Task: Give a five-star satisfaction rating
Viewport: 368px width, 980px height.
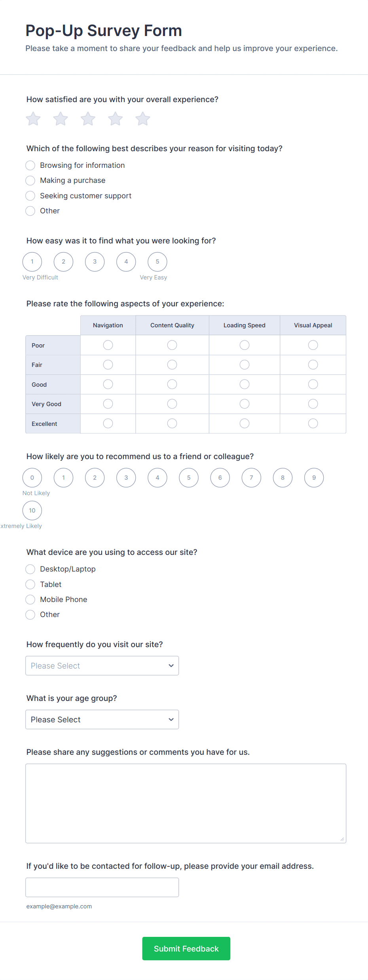Action: [x=142, y=119]
